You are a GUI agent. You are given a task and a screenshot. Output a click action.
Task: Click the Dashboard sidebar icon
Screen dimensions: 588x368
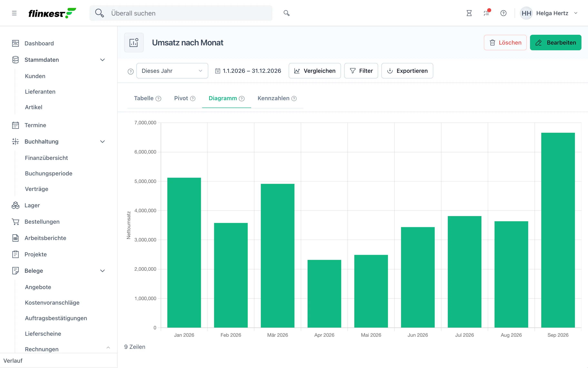[16, 43]
